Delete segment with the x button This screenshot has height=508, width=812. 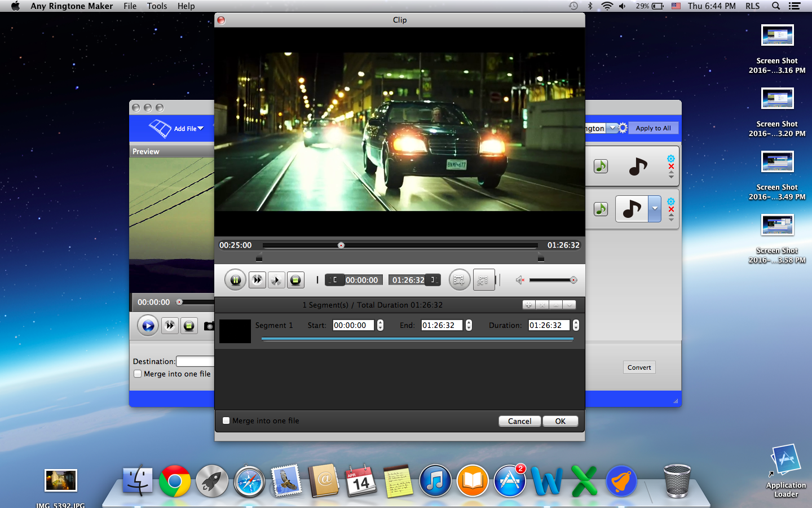542,305
